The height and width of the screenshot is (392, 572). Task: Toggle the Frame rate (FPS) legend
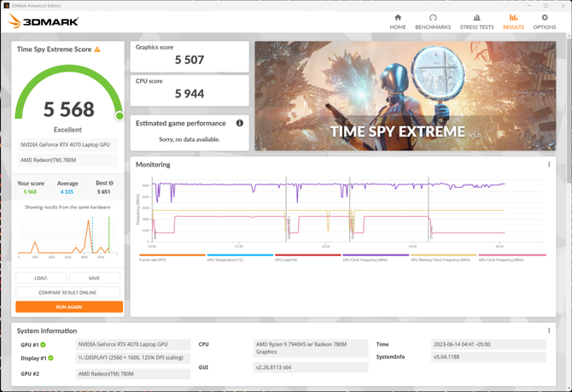pos(172,258)
